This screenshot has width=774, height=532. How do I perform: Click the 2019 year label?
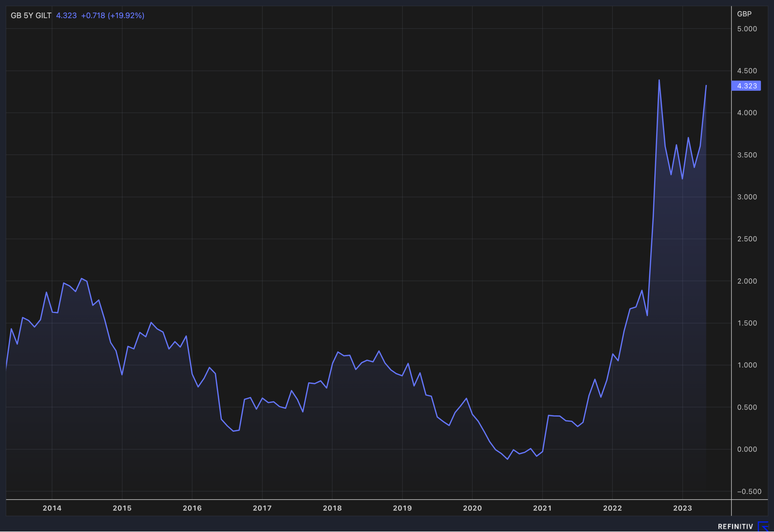tap(402, 508)
